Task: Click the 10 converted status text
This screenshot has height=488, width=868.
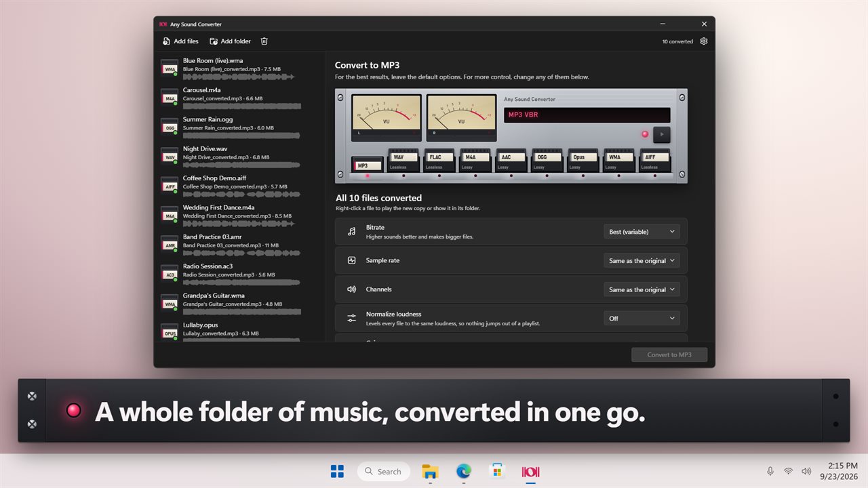Action: click(x=677, y=41)
